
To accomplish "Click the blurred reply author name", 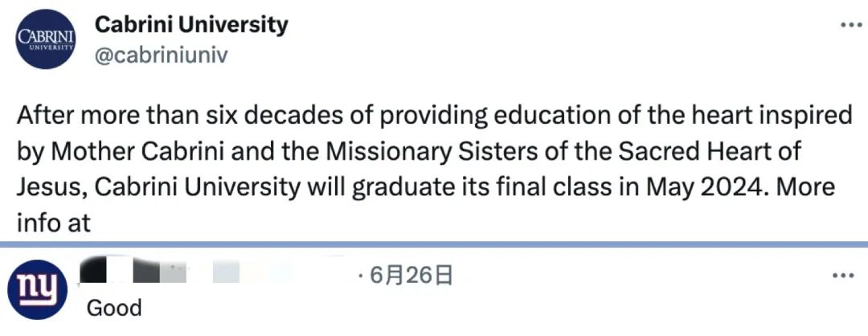I will click(x=185, y=273).
